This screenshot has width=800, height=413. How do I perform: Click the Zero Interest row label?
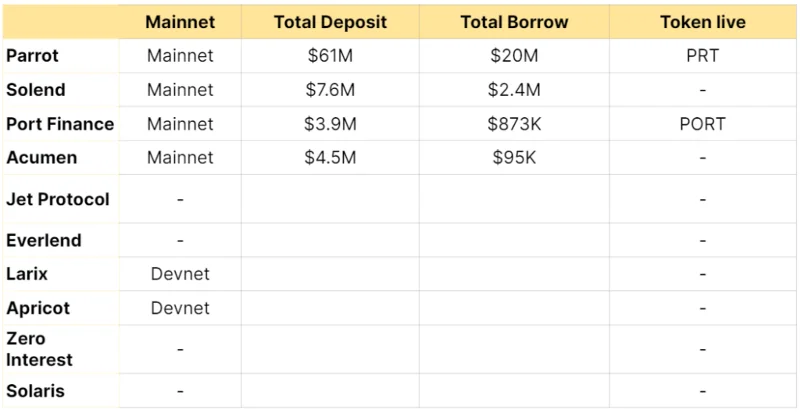point(39,349)
